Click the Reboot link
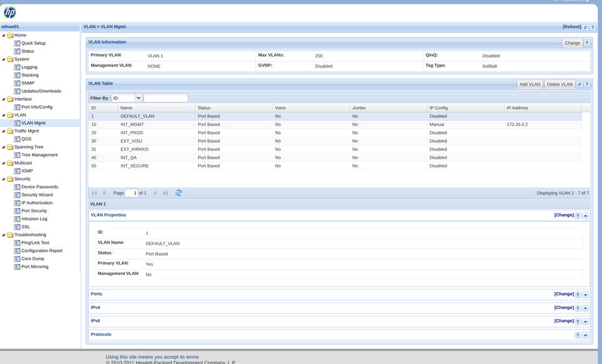The image size is (602, 364). [572, 27]
